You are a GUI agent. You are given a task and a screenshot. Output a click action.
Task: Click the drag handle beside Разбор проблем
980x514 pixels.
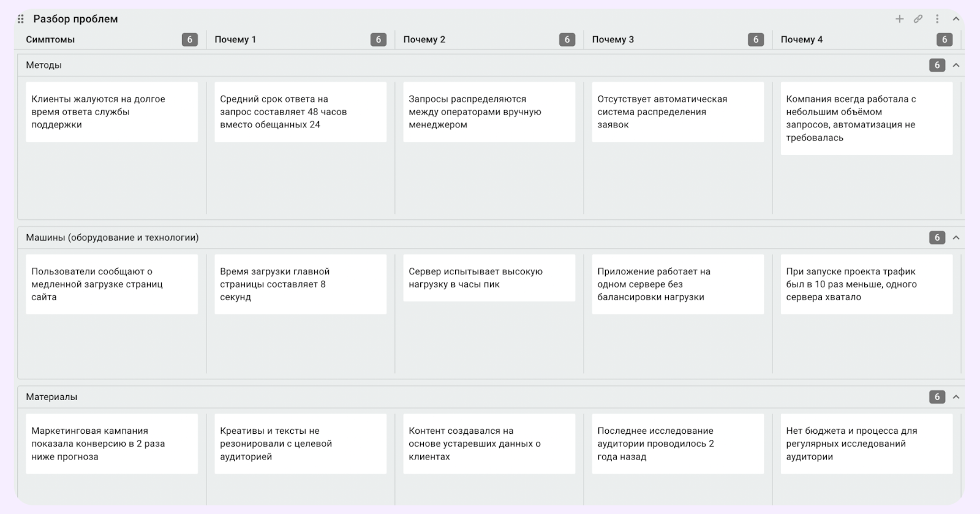21,19
